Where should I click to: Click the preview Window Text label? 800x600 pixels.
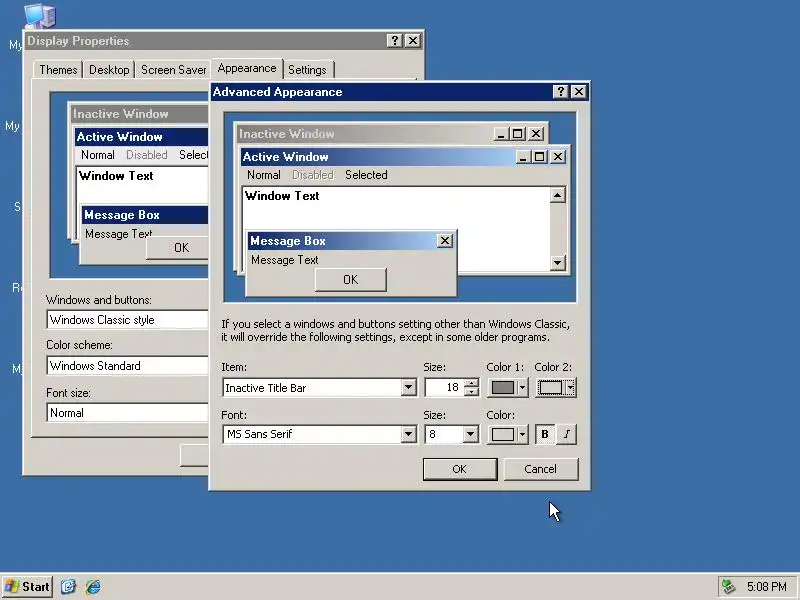point(282,196)
